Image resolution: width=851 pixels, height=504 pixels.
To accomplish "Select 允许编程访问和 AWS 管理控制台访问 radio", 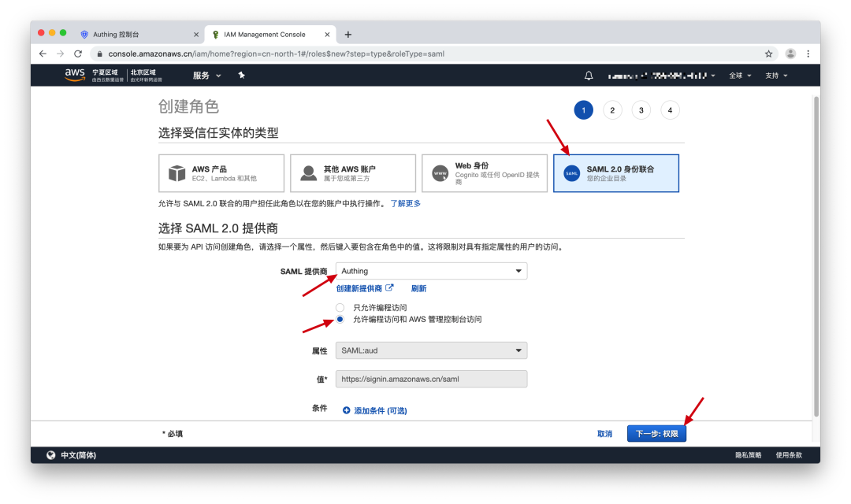I will (340, 319).
